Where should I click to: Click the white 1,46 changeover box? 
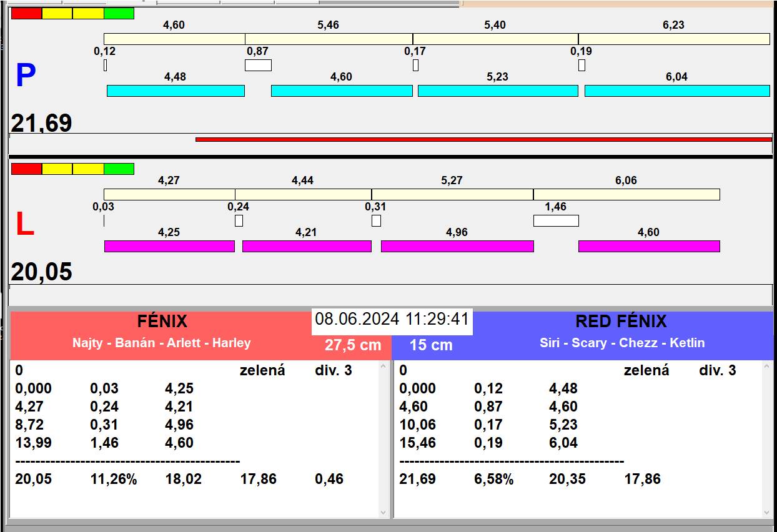click(555, 220)
